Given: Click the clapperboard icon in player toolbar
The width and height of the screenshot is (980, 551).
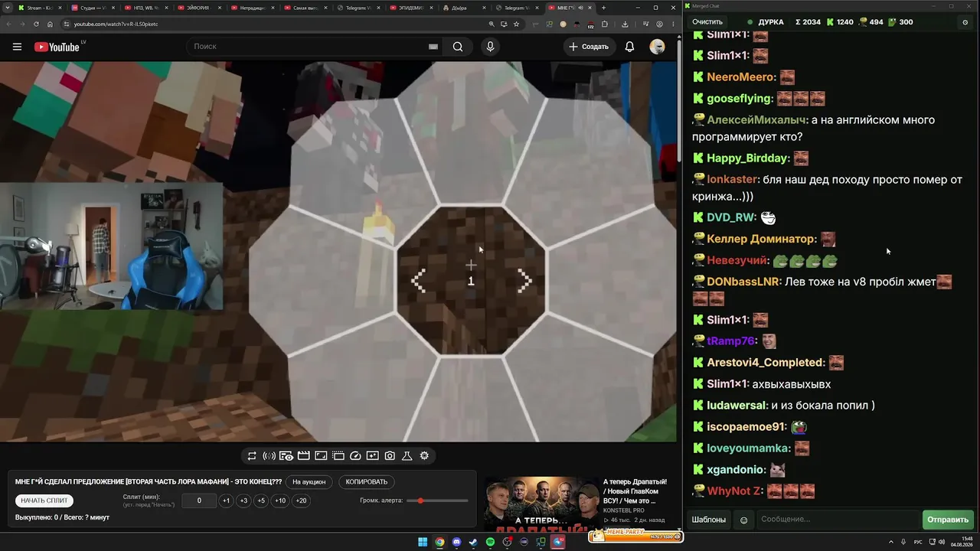Looking at the screenshot, I should [x=303, y=456].
